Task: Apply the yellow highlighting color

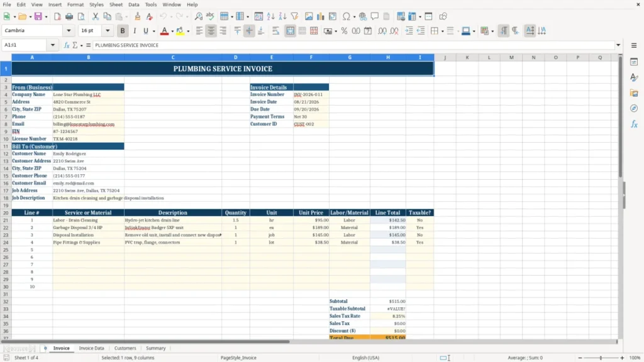Action: click(180, 31)
